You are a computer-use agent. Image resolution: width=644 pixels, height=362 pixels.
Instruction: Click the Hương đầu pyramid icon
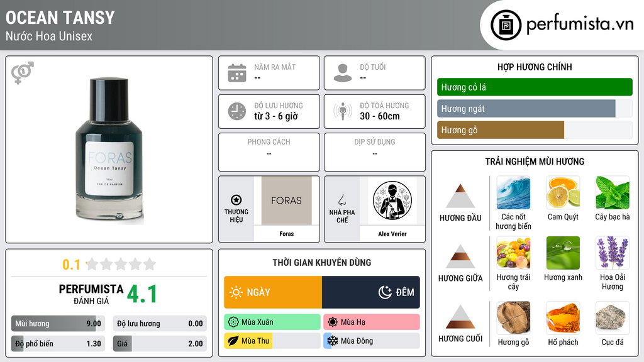tap(460, 196)
